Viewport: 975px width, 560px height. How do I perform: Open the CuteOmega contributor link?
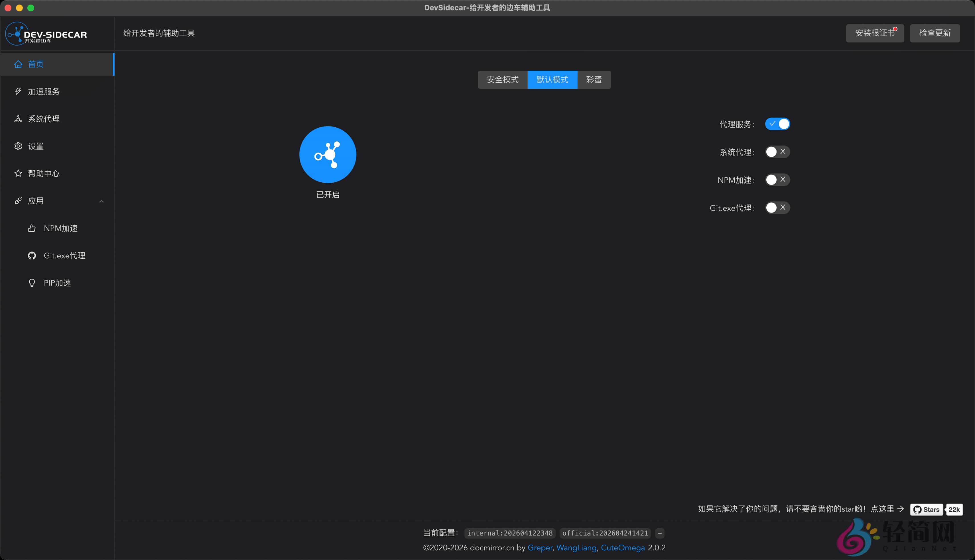pyautogui.click(x=623, y=547)
